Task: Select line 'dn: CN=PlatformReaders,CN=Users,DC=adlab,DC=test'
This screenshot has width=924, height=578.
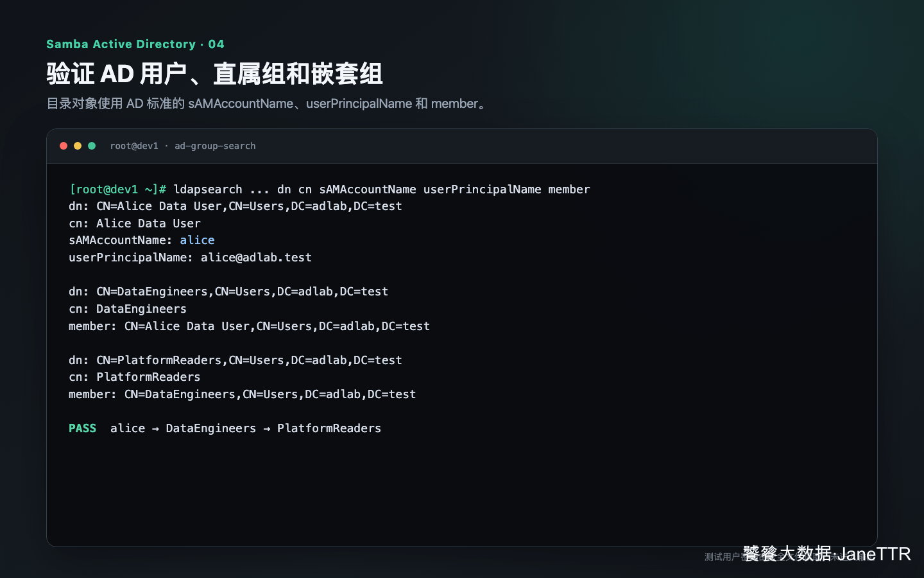Action: [x=235, y=360]
